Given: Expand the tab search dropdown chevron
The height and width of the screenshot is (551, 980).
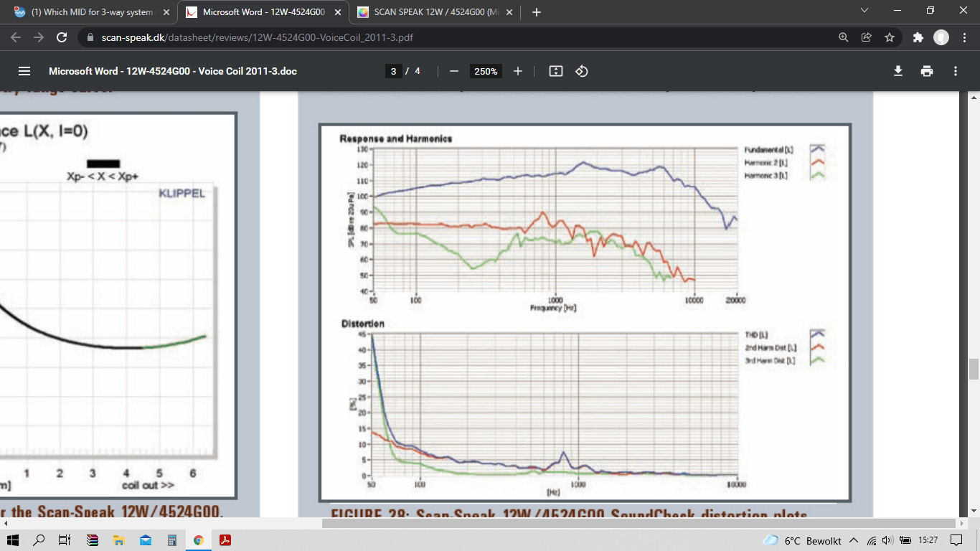Looking at the screenshot, I should coord(864,11).
